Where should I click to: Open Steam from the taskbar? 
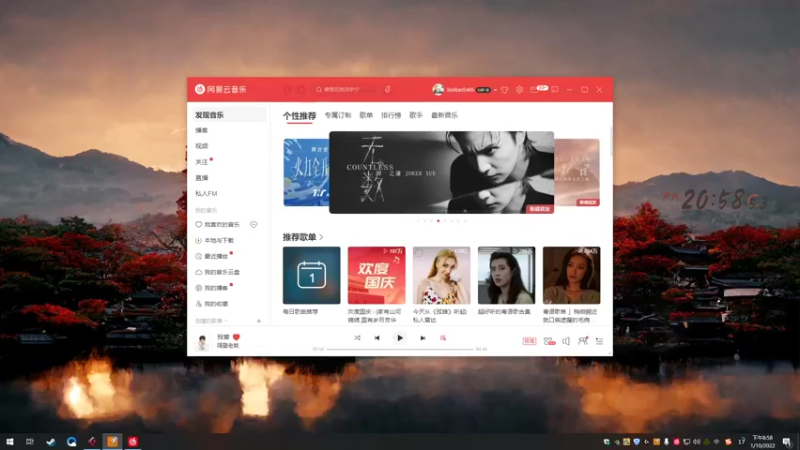pyautogui.click(x=51, y=442)
